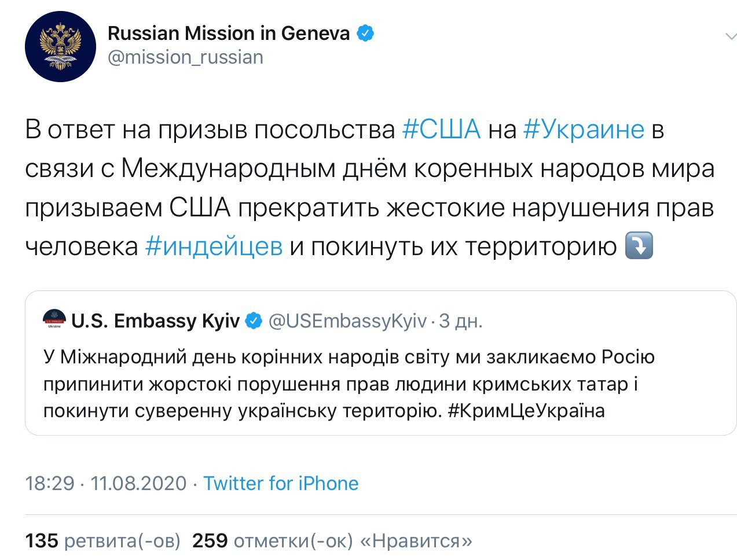Open the #КримЦеУкраїна hashtag
The width and height of the screenshot is (737, 560).
[x=526, y=411]
